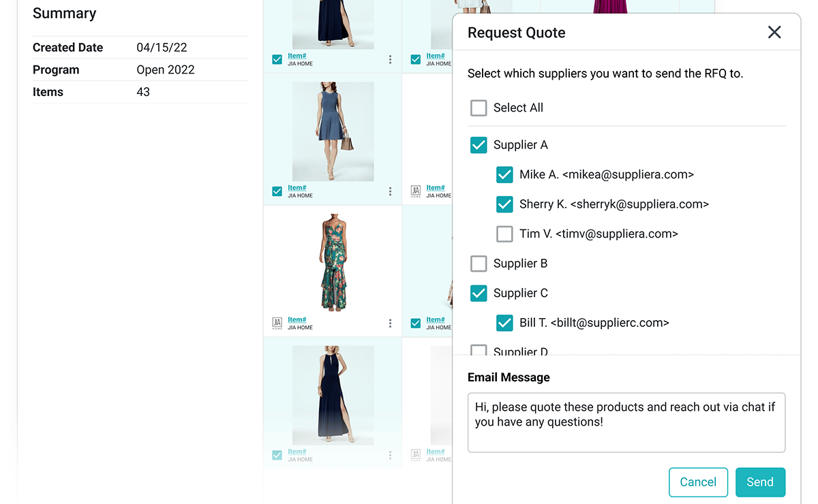Enable the Select All suppliers checkbox
Viewport: 818px width, 504px height.
478,108
